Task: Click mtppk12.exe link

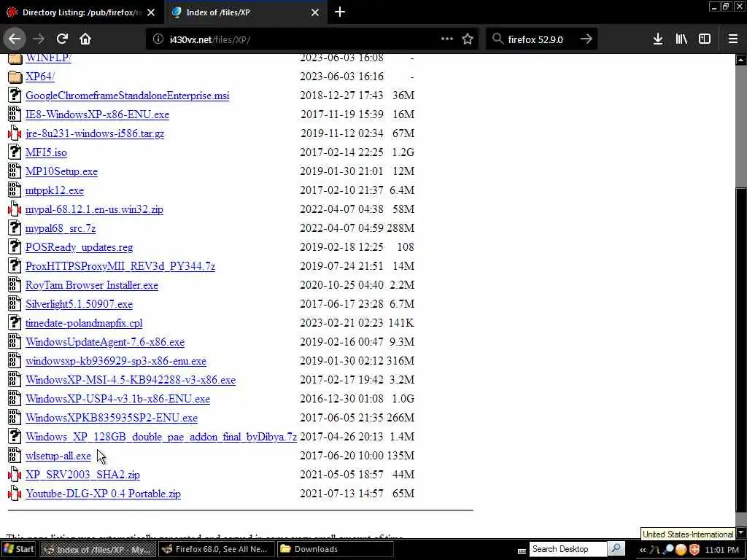Action: [x=55, y=190]
